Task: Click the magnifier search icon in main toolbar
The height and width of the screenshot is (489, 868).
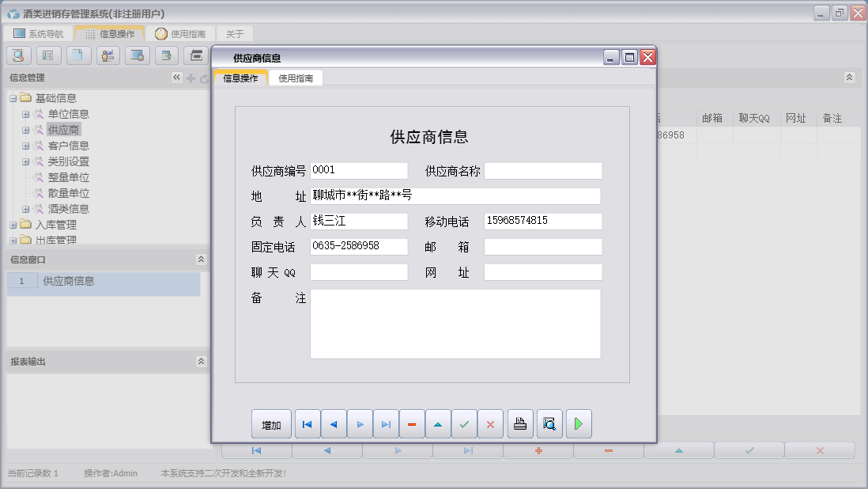Action: click(x=18, y=55)
